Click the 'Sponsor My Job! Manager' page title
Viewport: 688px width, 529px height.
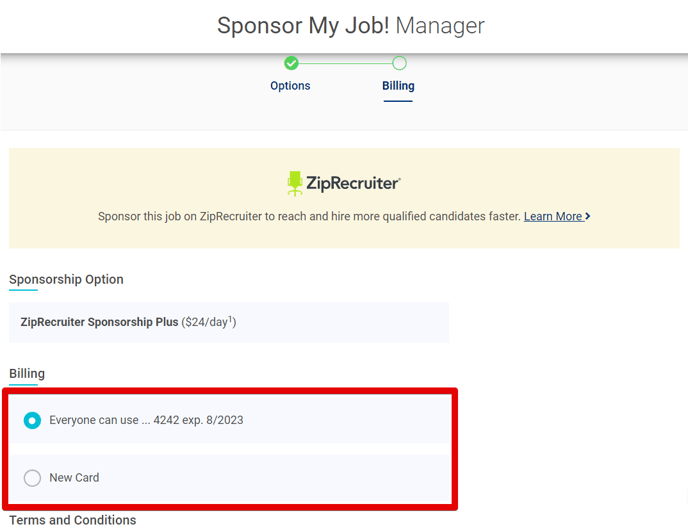(x=351, y=26)
